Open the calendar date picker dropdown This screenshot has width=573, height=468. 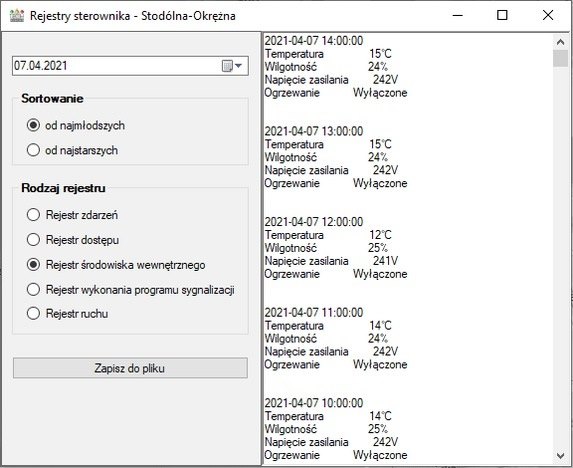pos(232,66)
